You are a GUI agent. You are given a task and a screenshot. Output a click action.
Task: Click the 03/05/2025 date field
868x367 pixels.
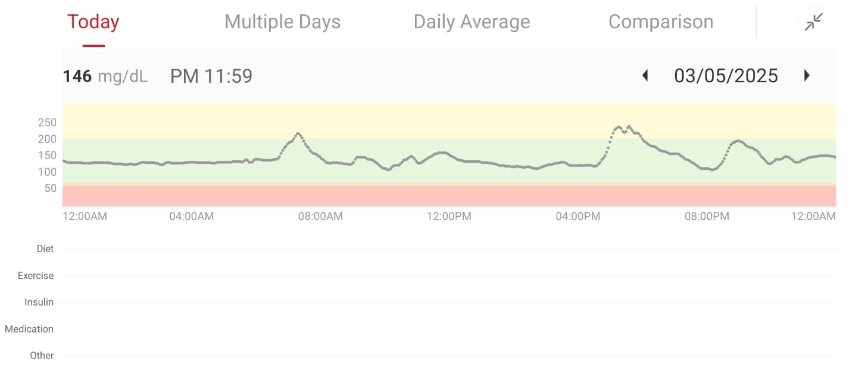tap(726, 76)
